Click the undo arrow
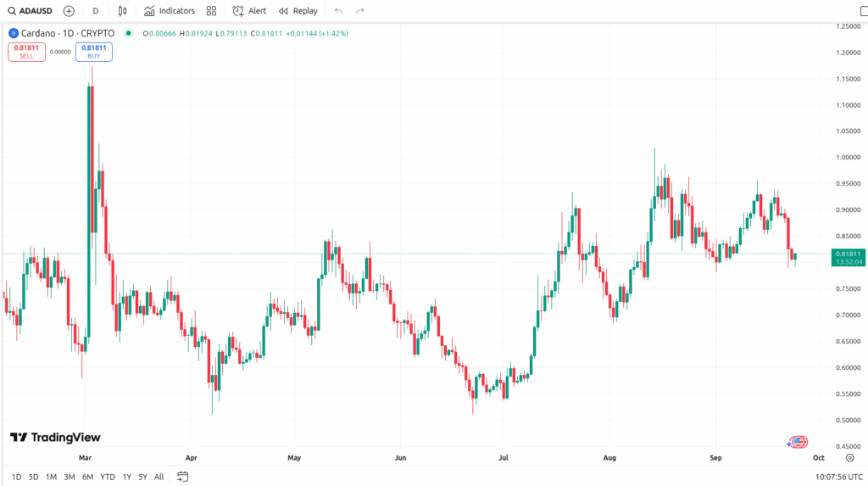 tap(339, 11)
